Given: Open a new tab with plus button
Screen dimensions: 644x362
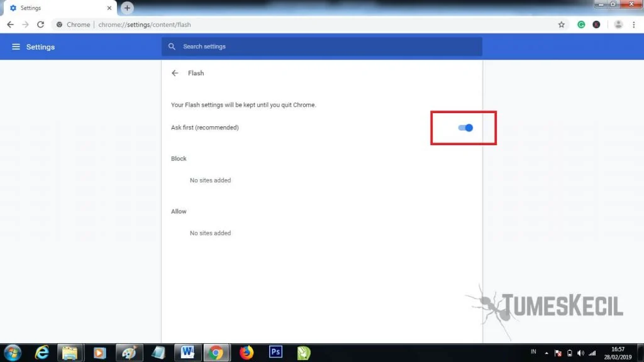Looking at the screenshot, I should (127, 8).
